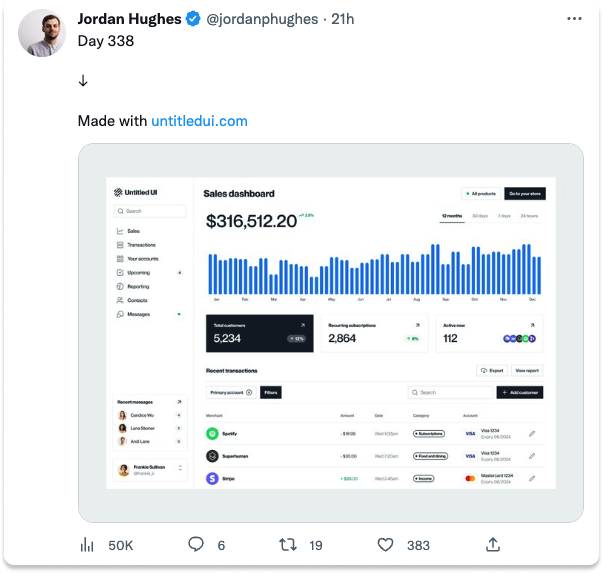Open the share upload icon
The height and width of the screenshot is (573, 603).
[493, 544]
